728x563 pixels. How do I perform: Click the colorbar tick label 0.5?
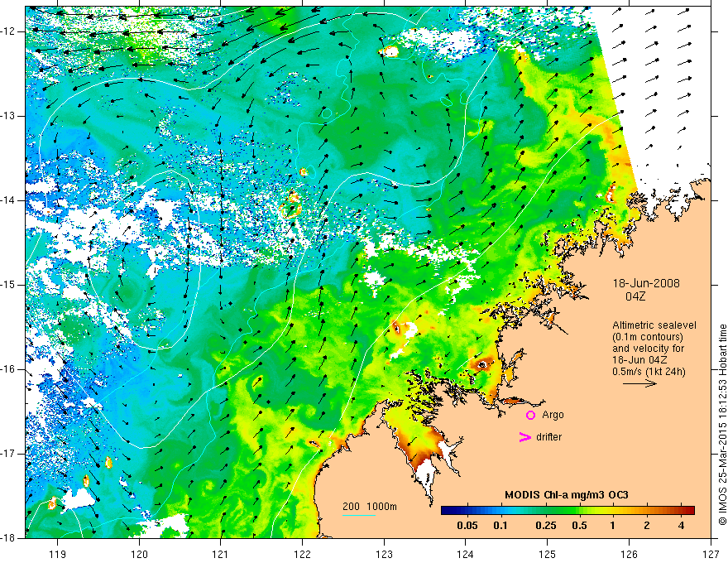(579, 526)
